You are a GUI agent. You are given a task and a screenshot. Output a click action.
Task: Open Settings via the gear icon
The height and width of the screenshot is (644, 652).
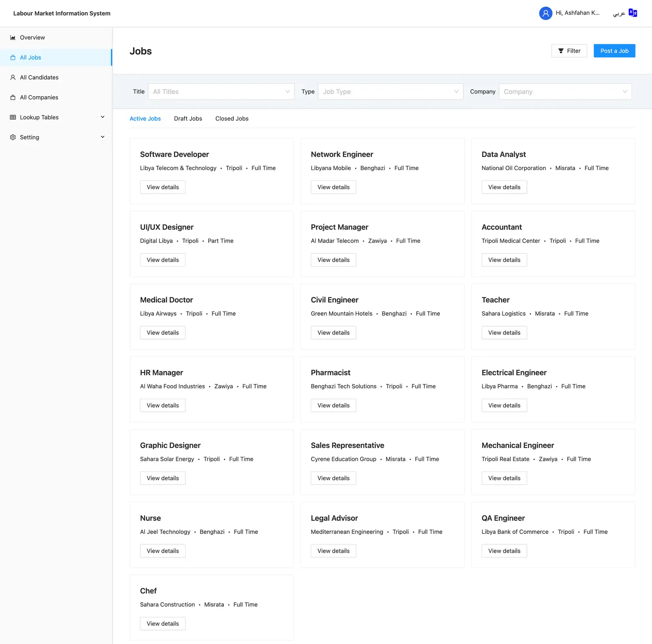13,137
